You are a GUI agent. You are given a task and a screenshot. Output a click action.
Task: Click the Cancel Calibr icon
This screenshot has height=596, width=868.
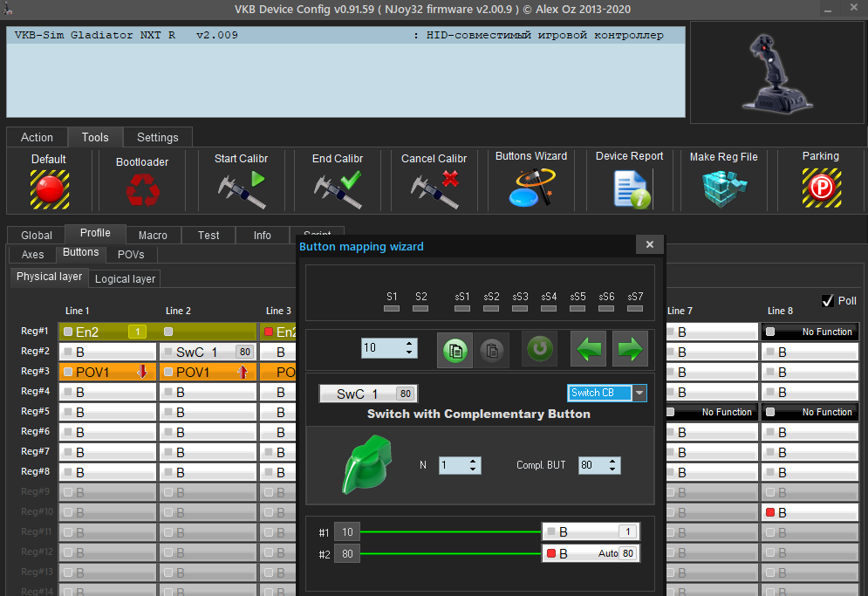pyautogui.click(x=434, y=189)
